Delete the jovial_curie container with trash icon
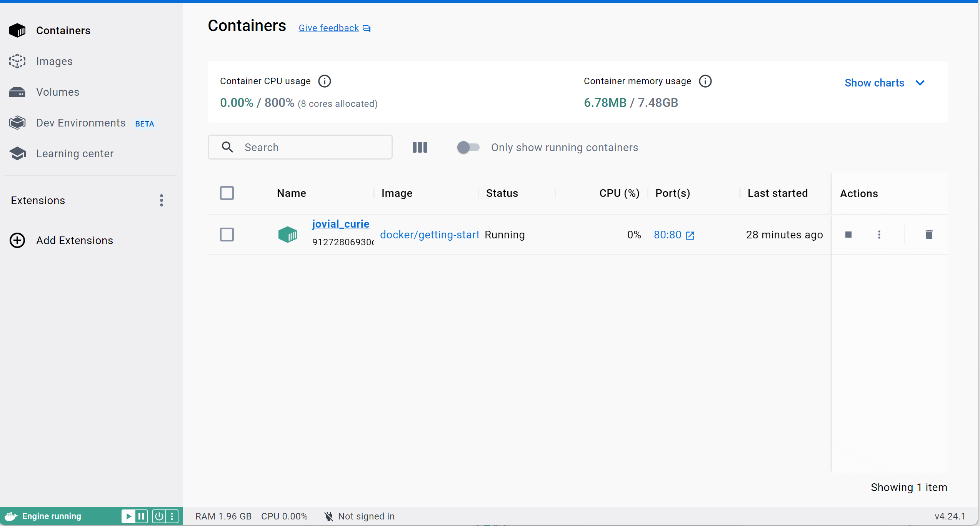Viewport: 980px width, 526px height. (x=929, y=235)
